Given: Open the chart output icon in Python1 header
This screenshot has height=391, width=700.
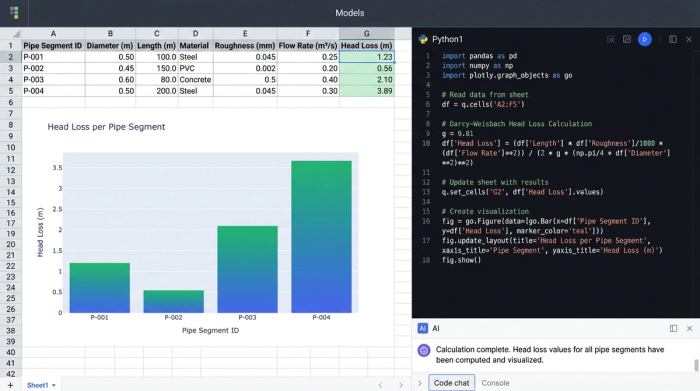Looking at the screenshot, I should (x=627, y=39).
